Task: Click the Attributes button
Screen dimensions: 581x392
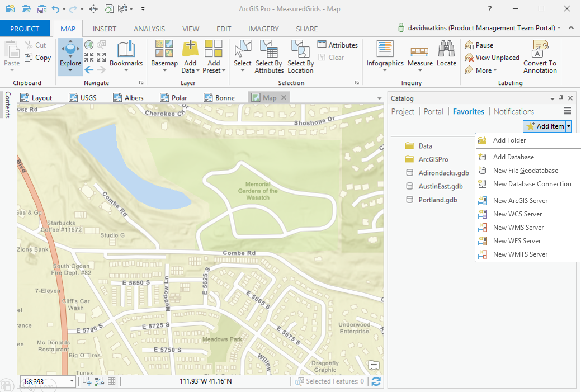Action: [338, 45]
